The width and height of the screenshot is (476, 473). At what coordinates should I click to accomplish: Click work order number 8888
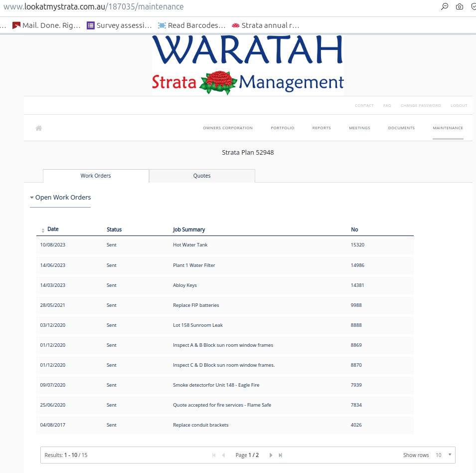tap(356, 325)
